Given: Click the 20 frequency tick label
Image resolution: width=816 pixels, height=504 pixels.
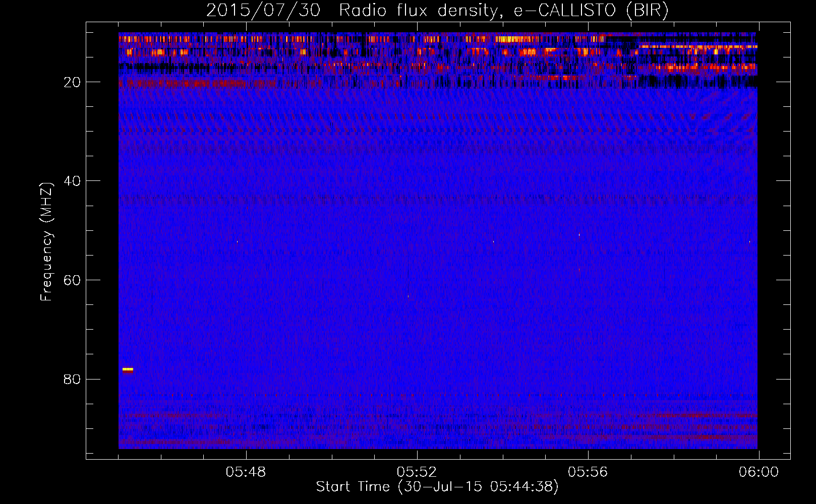Looking at the screenshot, I should coord(73,82).
